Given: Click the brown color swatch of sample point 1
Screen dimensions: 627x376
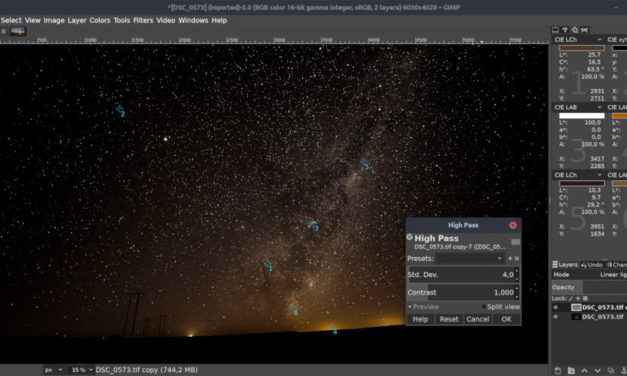Looking at the screenshot, I should [582, 48].
